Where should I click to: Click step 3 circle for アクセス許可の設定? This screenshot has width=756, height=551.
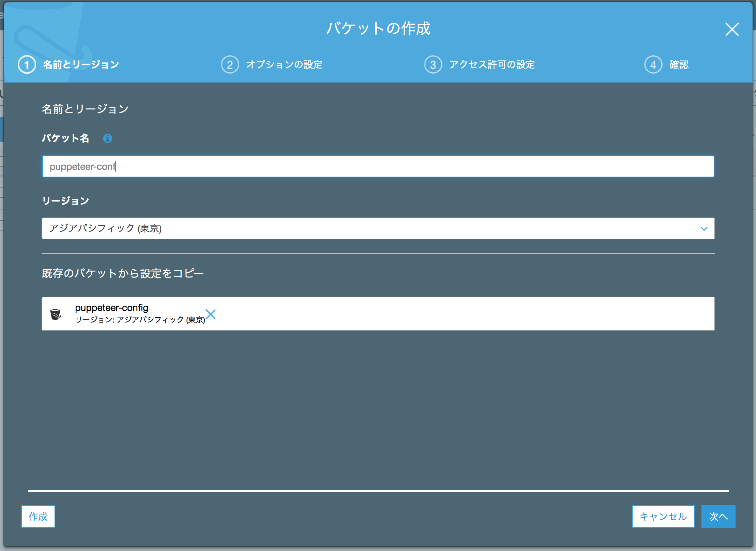(x=433, y=64)
